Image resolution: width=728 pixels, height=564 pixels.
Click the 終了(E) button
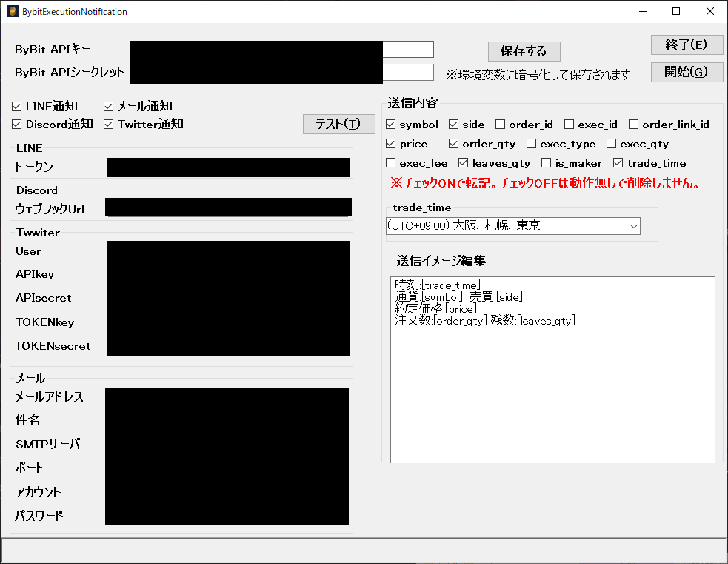[687, 44]
